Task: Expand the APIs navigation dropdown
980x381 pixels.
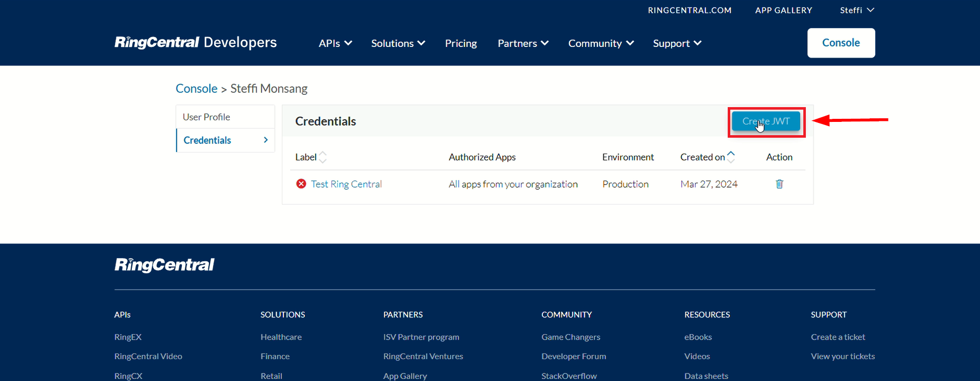Action: tap(335, 43)
